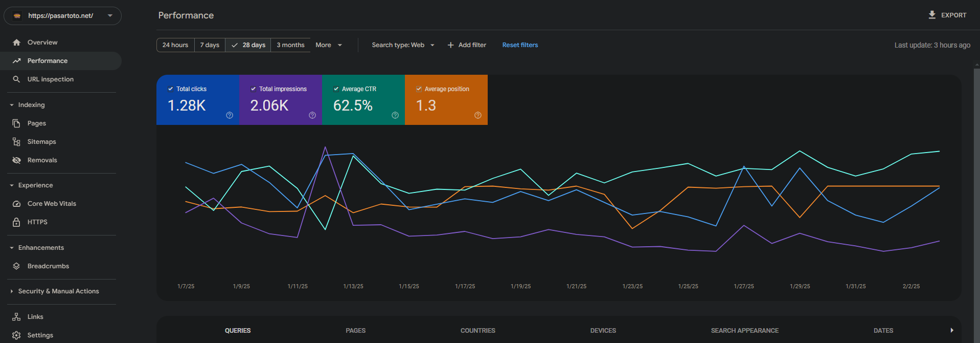This screenshot has height=343, width=980.
Task: Click the Overview home icon
Action: pos(16,42)
